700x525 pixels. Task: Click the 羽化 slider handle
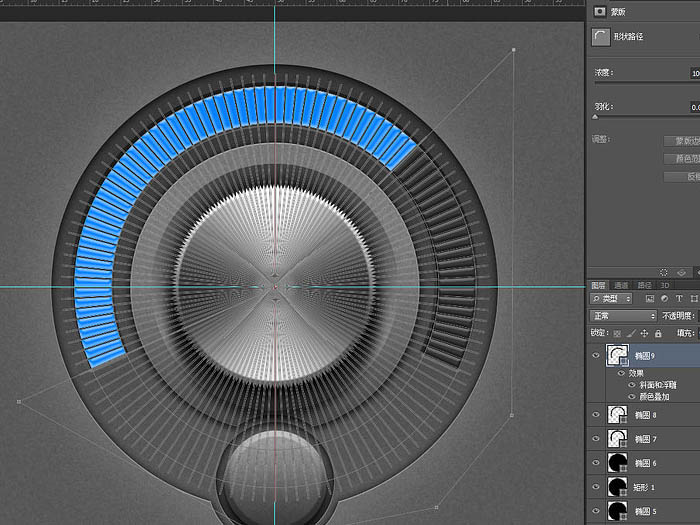coord(596,117)
